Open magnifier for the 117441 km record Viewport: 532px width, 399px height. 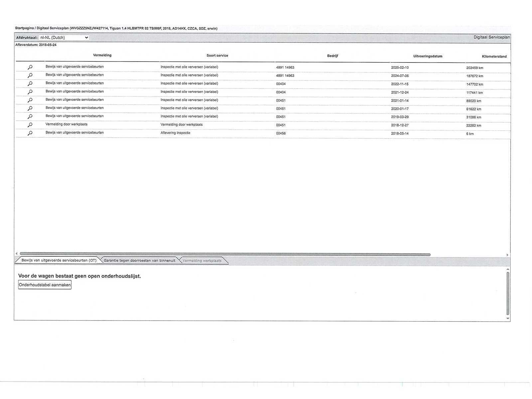tap(30, 92)
